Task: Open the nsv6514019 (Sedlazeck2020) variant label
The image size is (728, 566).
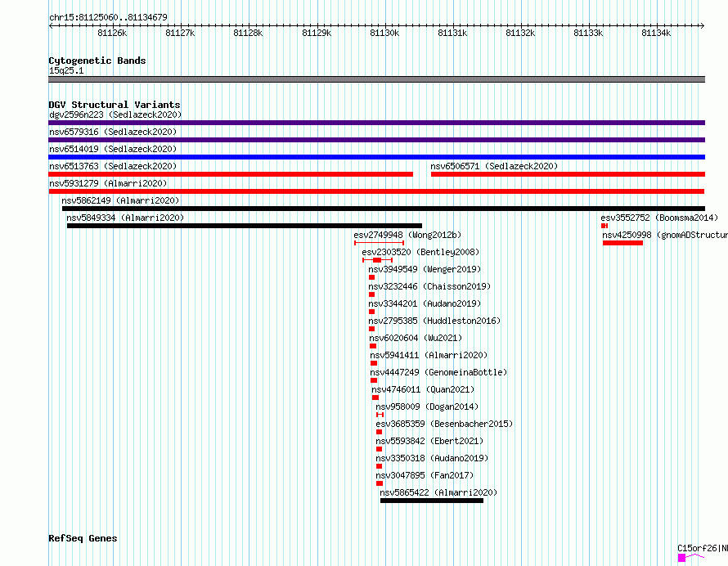Action: [x=113, y=149]
